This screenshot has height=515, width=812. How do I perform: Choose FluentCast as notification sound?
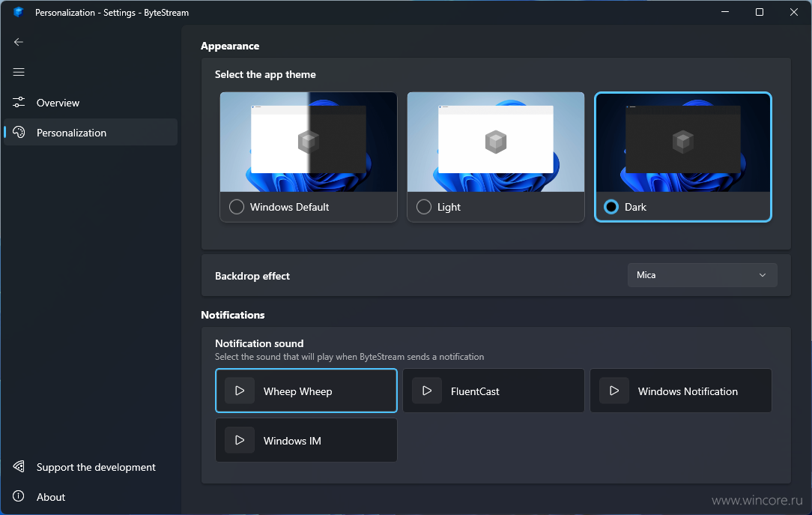tap(494, 391)
